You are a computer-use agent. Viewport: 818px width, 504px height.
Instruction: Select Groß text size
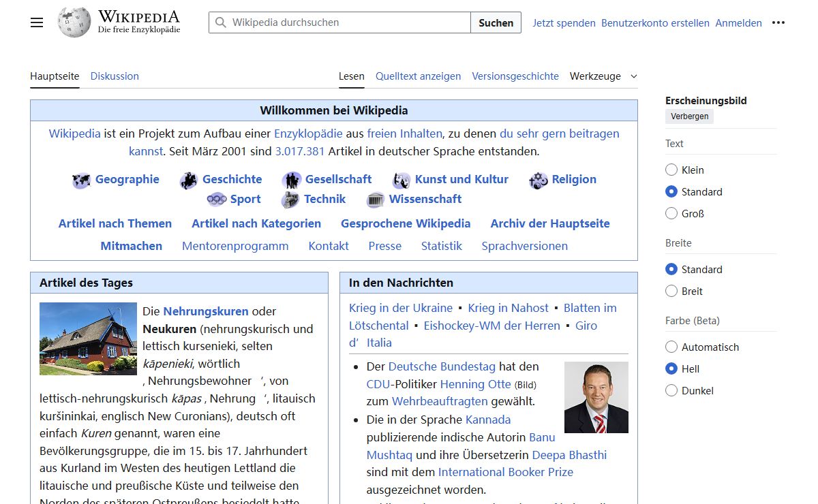(671, 213)
